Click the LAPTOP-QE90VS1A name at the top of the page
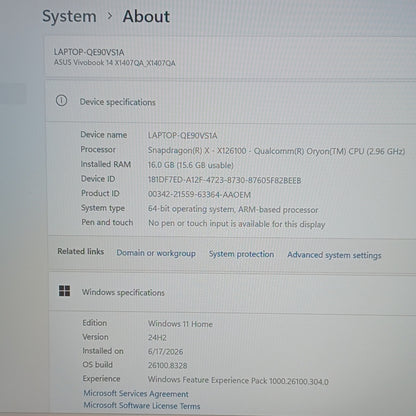The image size is (416, 416). tap(89, 52)
